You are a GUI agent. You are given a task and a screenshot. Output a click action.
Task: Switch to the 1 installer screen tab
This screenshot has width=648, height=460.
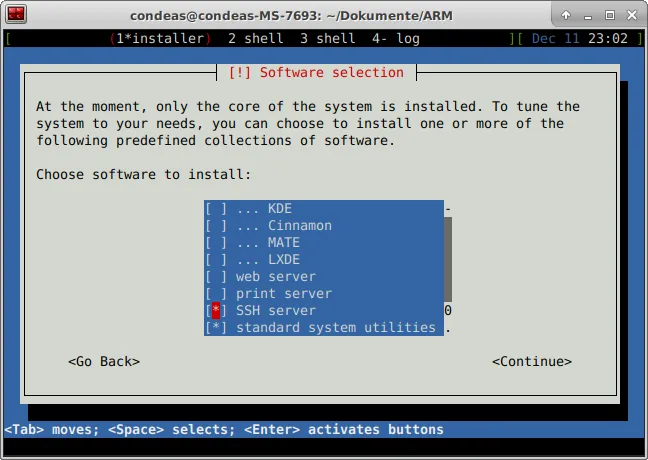coord(160,38)
